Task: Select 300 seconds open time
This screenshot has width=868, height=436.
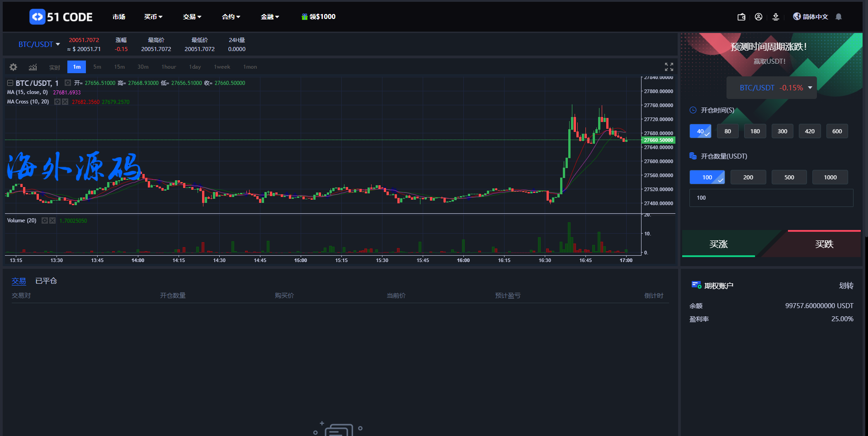Action: coord(782,131)
